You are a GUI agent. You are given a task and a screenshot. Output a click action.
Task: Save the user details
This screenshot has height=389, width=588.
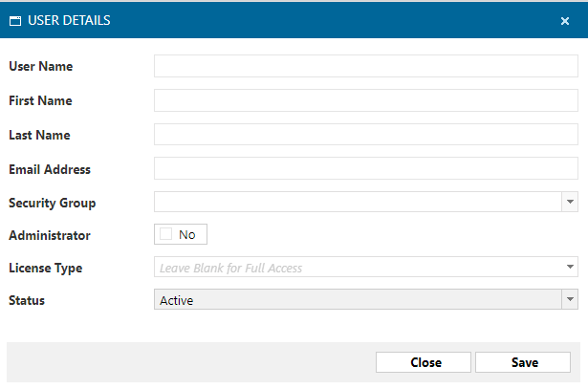[x=524, y=362]
